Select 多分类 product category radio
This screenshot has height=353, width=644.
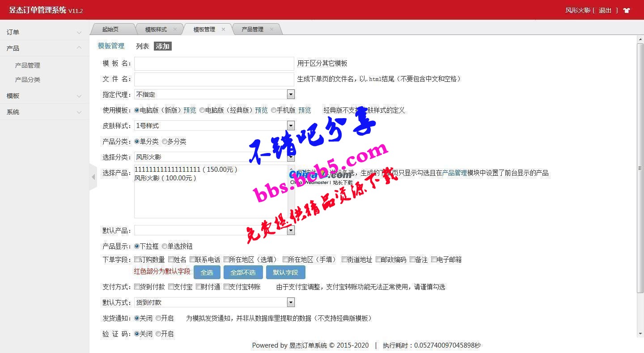point(165,141)
